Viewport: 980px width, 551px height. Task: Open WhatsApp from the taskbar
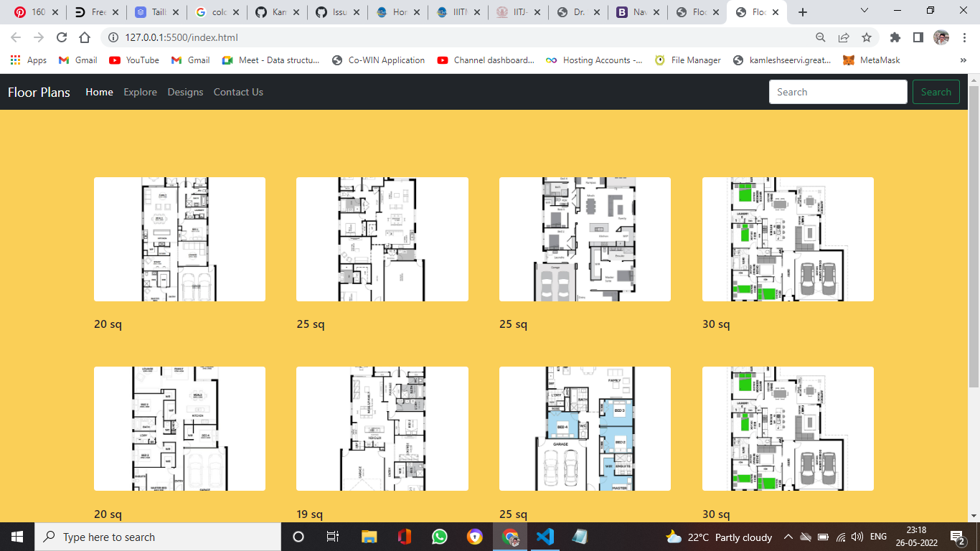pyautogui.click(x=439, y=537)
